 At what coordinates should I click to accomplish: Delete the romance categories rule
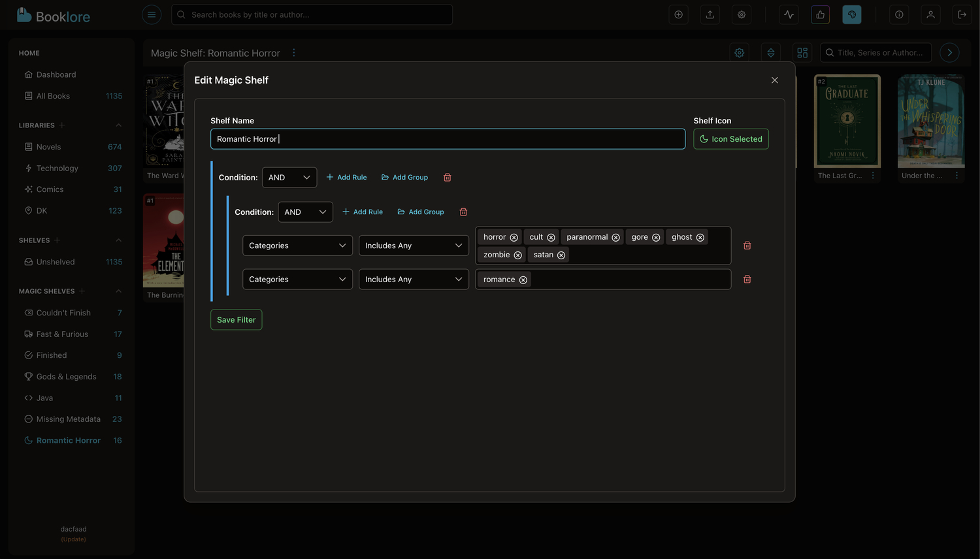[747, 279]
